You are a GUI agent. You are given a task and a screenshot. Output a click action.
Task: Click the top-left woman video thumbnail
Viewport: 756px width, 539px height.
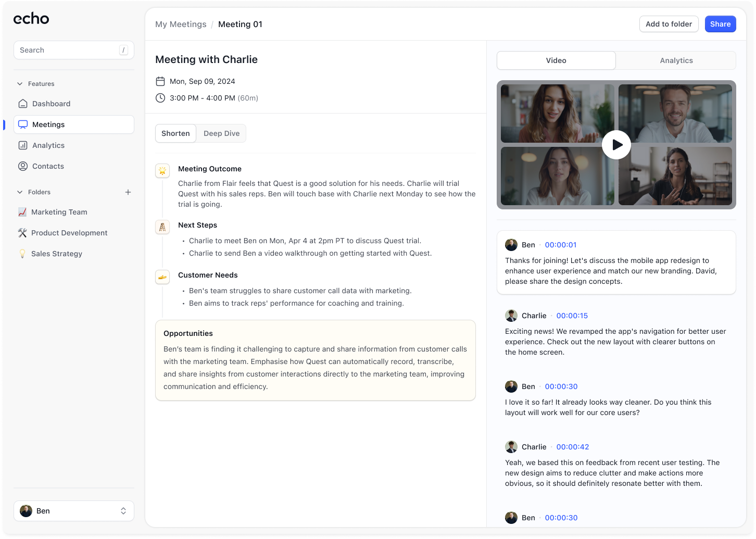557,114
